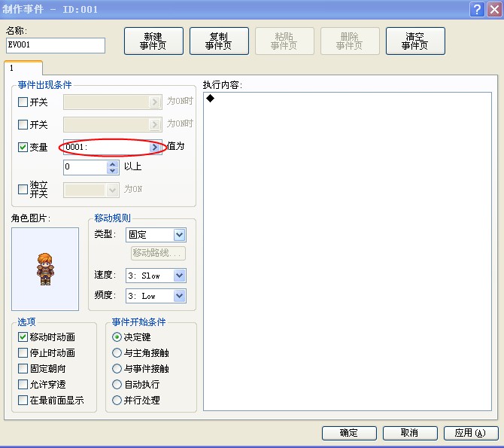504x448 pixels.
Task: Open the 频度 dropdown showing 3: Low
Action: pyautogui.click(x=156, y=296)
